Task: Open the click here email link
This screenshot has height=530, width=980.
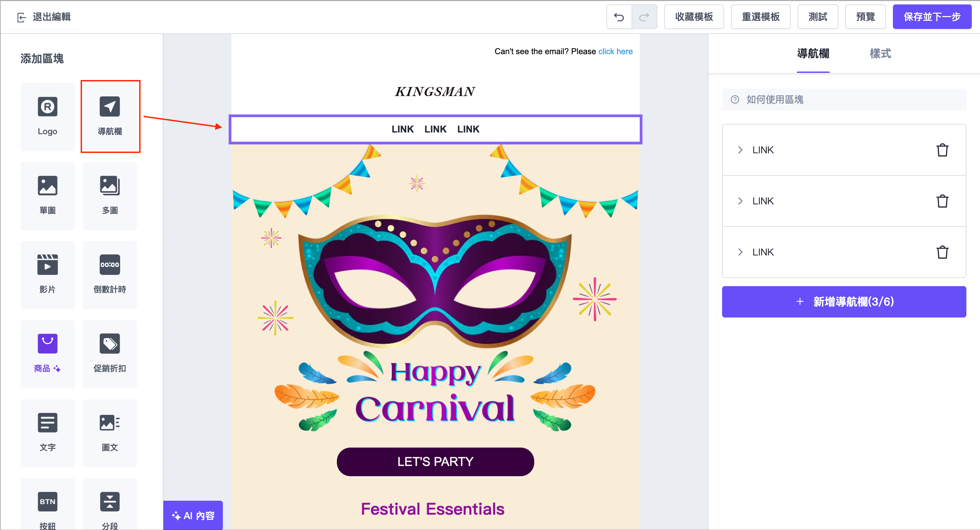Action: tap(615, 51)
